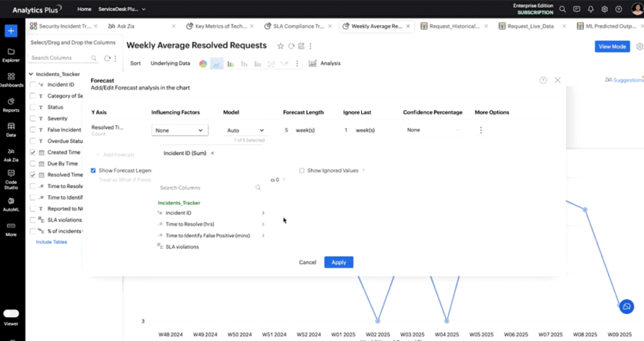The width and height of the screenshot is (644, 341).
Task: Open the Influencing Factors None dropdown
Action: 180,130
